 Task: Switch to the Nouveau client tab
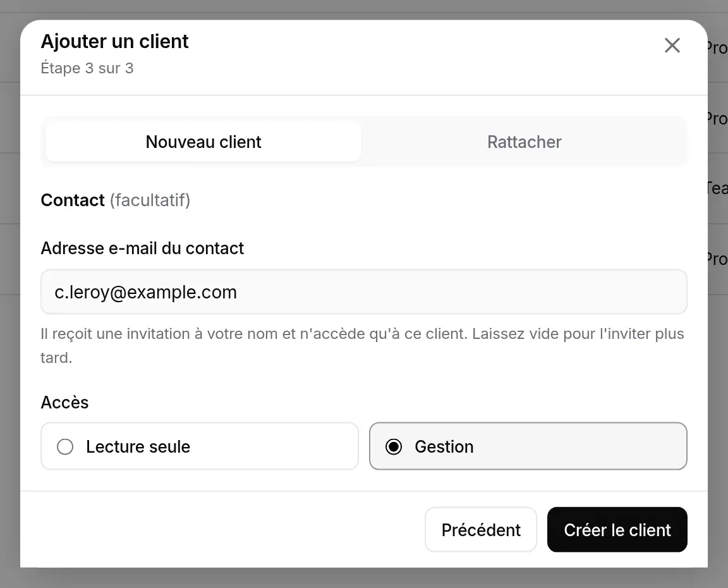[203, 142]
